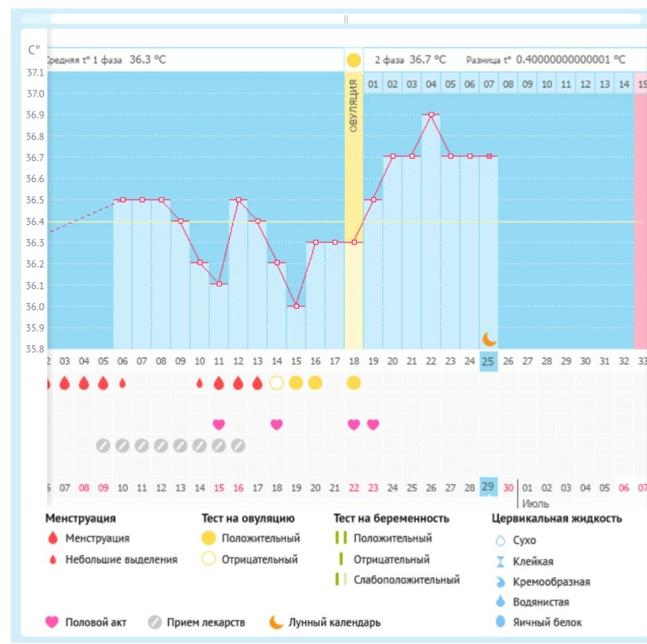
Task: Click the menstruation drop on cycle day 12
Action: (x=238, y=383)
